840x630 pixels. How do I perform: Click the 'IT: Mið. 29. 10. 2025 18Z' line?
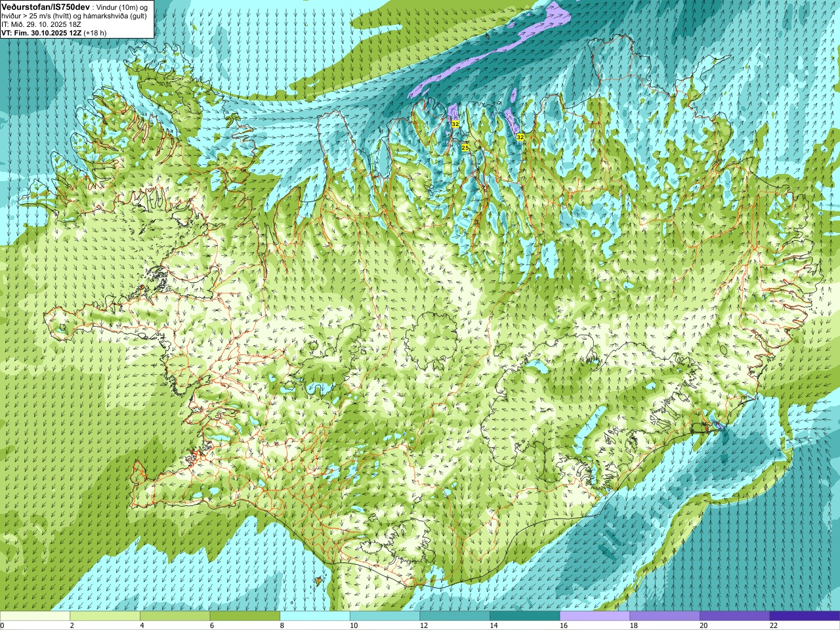(x=41, y=24)
